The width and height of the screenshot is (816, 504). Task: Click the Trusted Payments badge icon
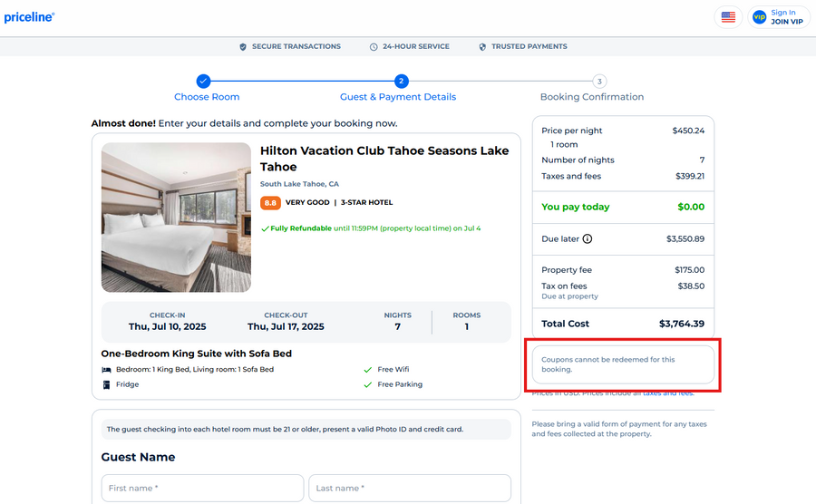pos(482,46)
